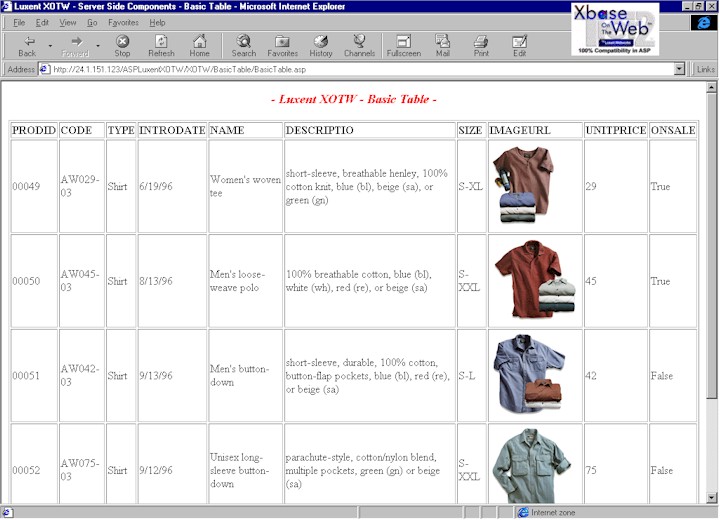Click the Women's woven tee name
Image resolution: width=720 pixels, height=520 pixels.
[245, 186]
